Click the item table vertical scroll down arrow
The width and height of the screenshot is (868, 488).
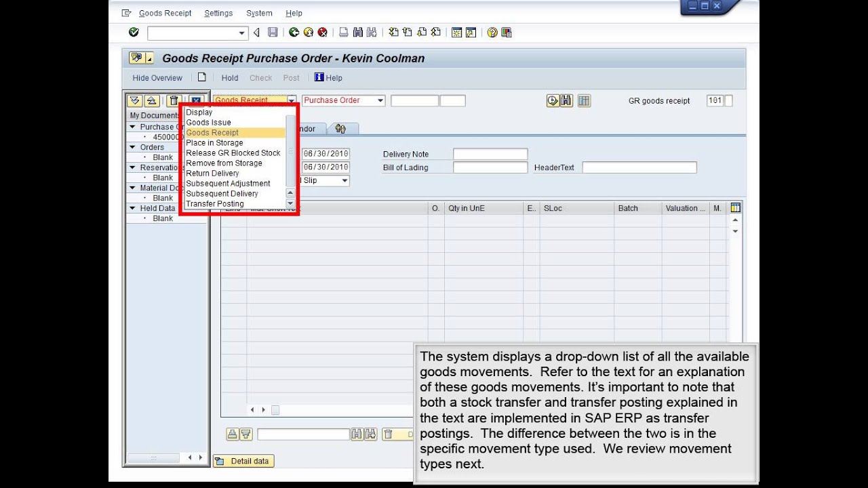tap(736, 231)
